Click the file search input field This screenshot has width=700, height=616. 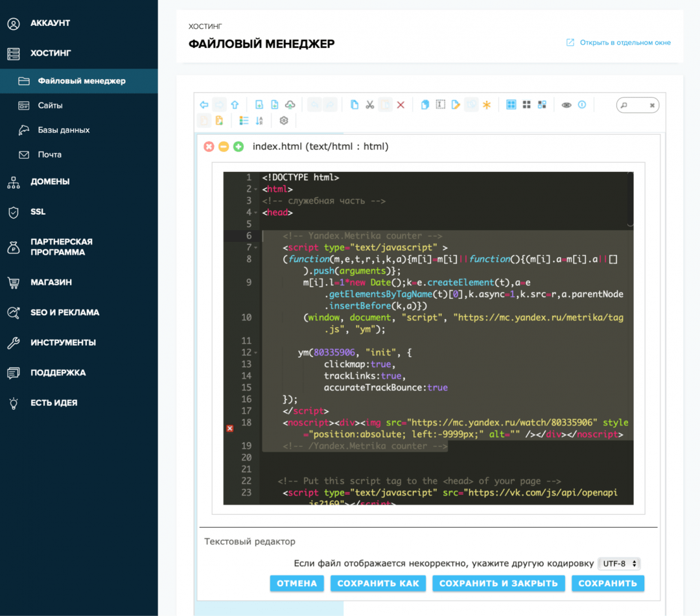[x=638, y=105]
